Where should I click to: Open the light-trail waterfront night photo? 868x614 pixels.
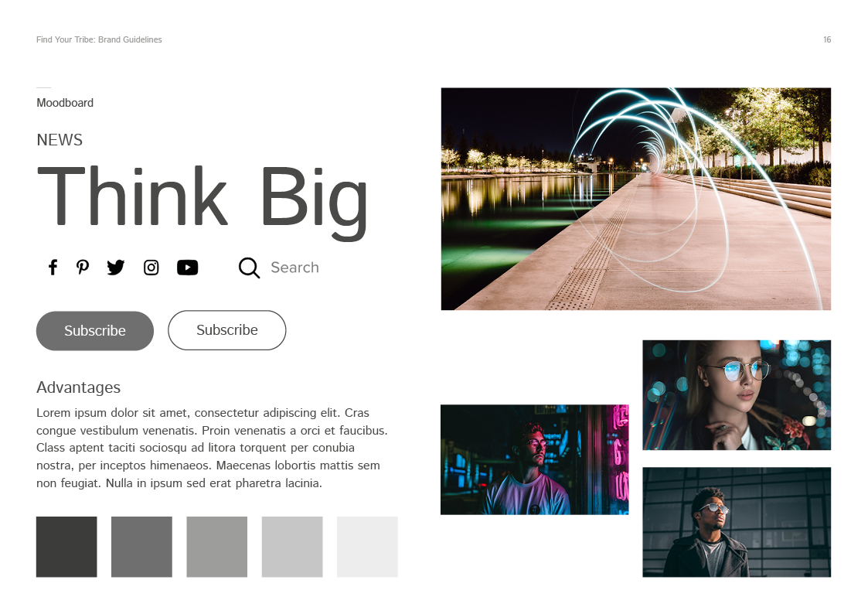pos(636,199)
